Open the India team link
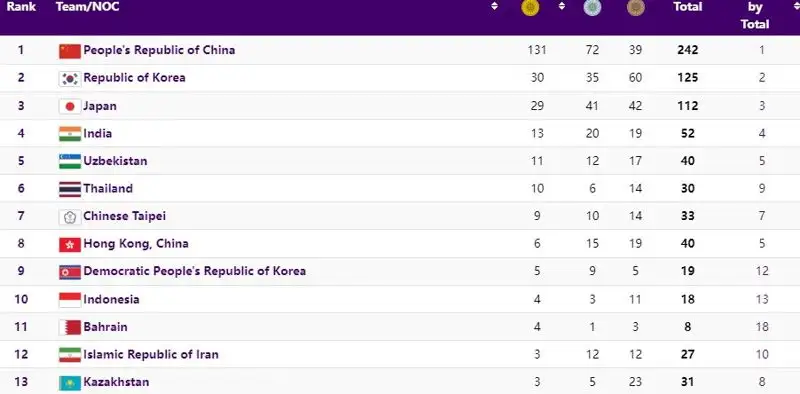The height and width of the screenshot is (394, 800). 97,133
